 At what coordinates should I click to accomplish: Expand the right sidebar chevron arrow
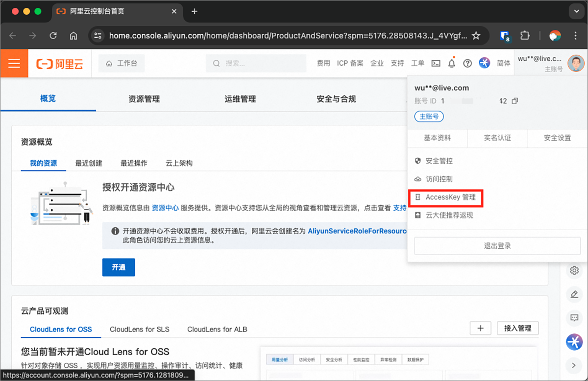(x=574, y=365)
